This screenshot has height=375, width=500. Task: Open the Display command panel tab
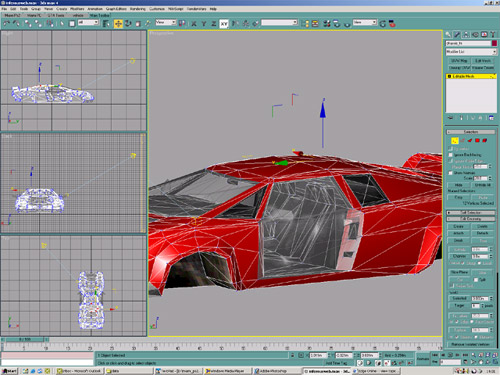point(484,34)
